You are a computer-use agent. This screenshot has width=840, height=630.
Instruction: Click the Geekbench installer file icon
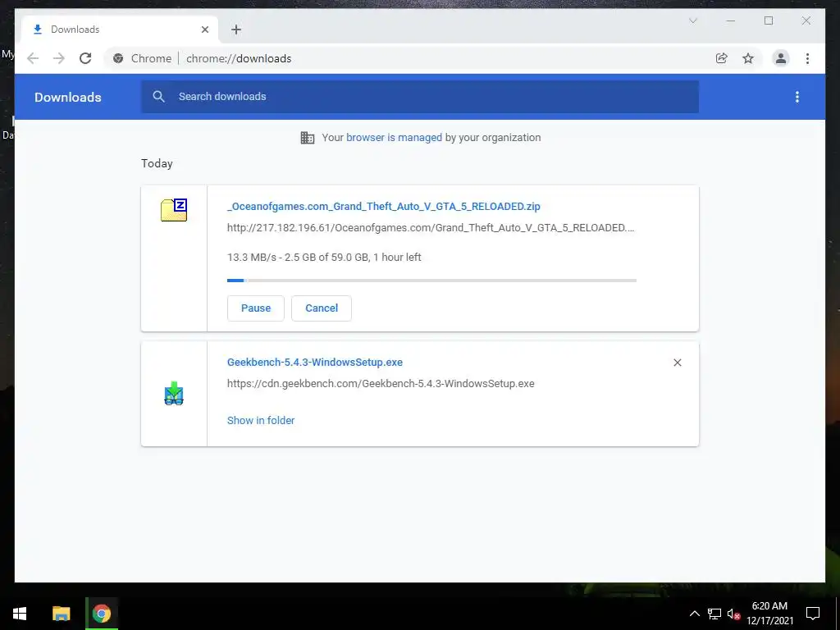pos(174,393)
